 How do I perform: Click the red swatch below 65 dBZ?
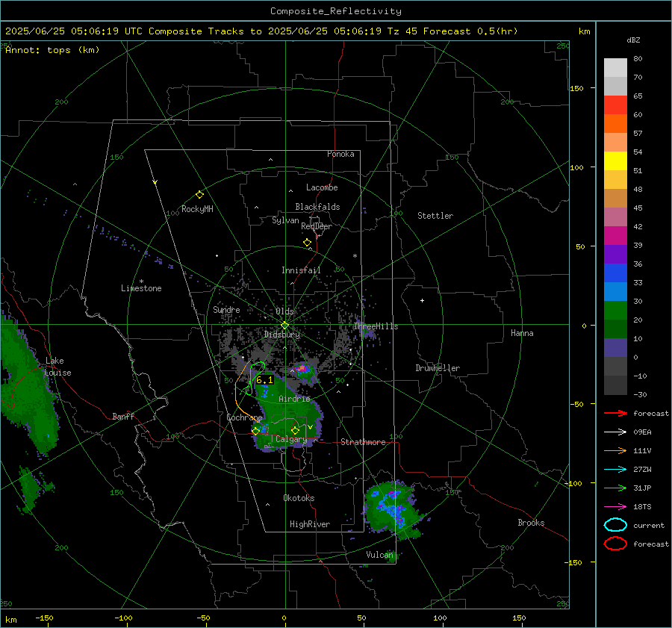615,105
